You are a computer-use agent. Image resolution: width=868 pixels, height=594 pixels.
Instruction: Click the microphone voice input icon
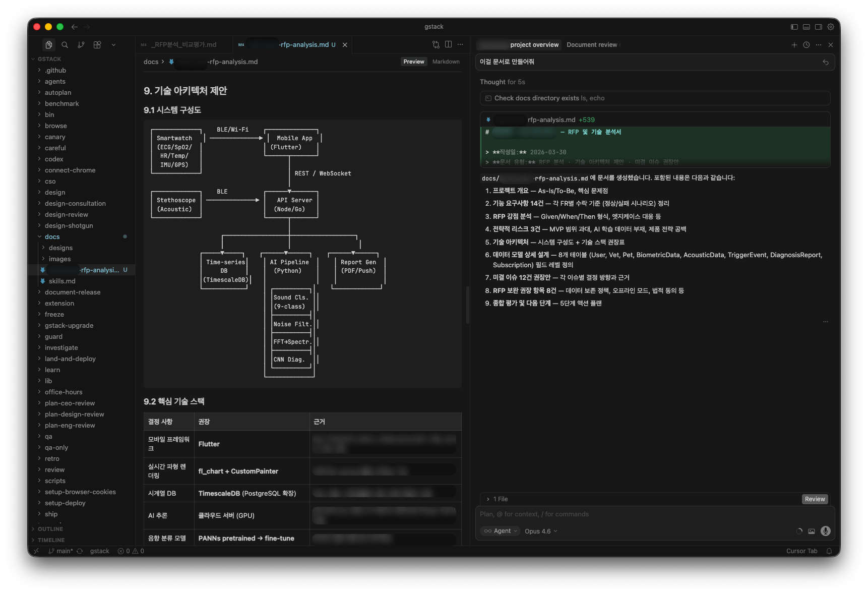click(x=826, y=531)
